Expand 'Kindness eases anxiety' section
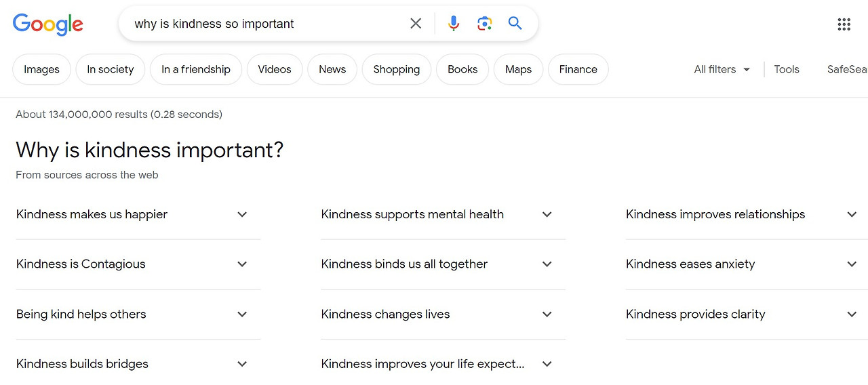The image size is (868, 385). click(852, 264)
